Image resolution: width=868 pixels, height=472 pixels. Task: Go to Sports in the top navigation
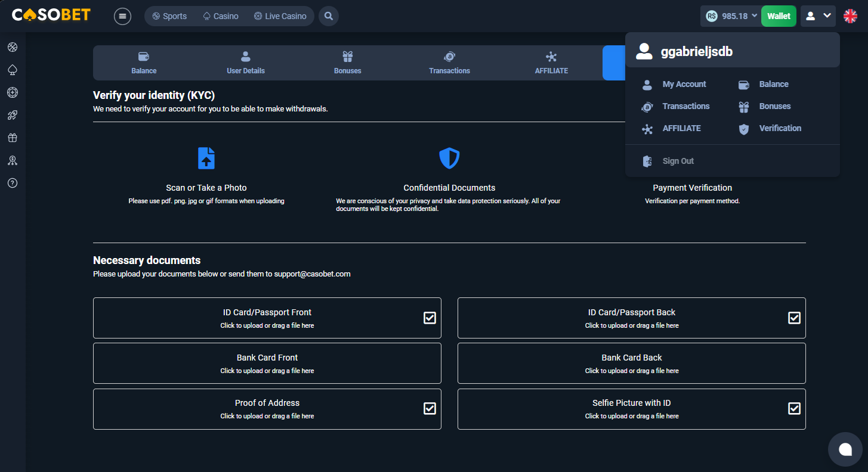[169, 16]
